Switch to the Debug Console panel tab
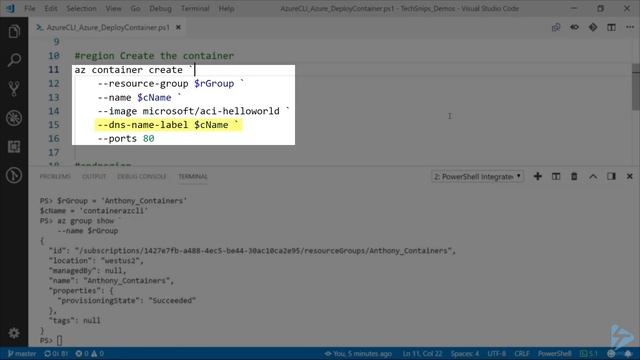The image size is (640, 360). tap(142, 176)
